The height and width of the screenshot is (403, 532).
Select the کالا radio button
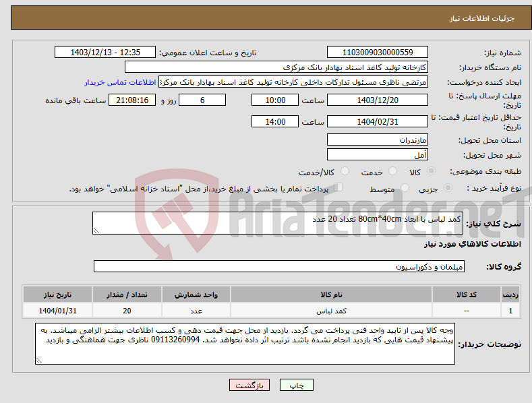(431, 171)
